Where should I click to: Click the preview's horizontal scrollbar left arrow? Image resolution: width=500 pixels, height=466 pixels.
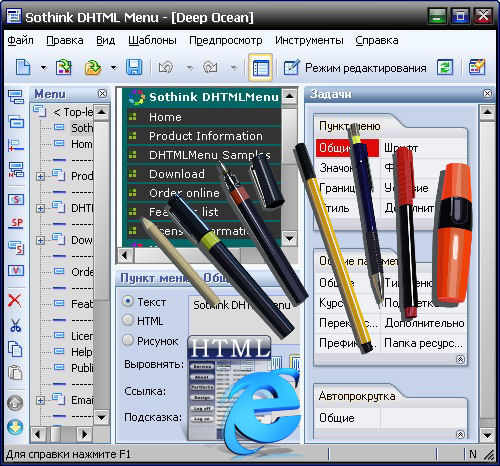(125, 256)
